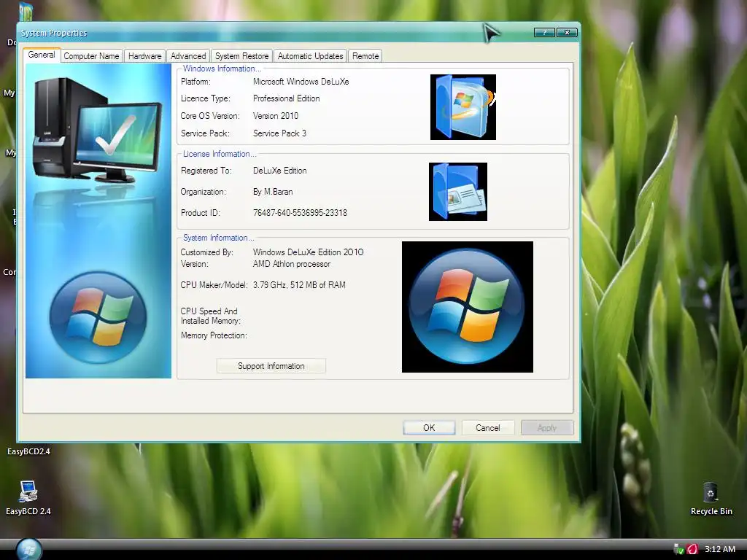
Task: Click the EasyBCD2.4 desktop label
Action: 28,451
